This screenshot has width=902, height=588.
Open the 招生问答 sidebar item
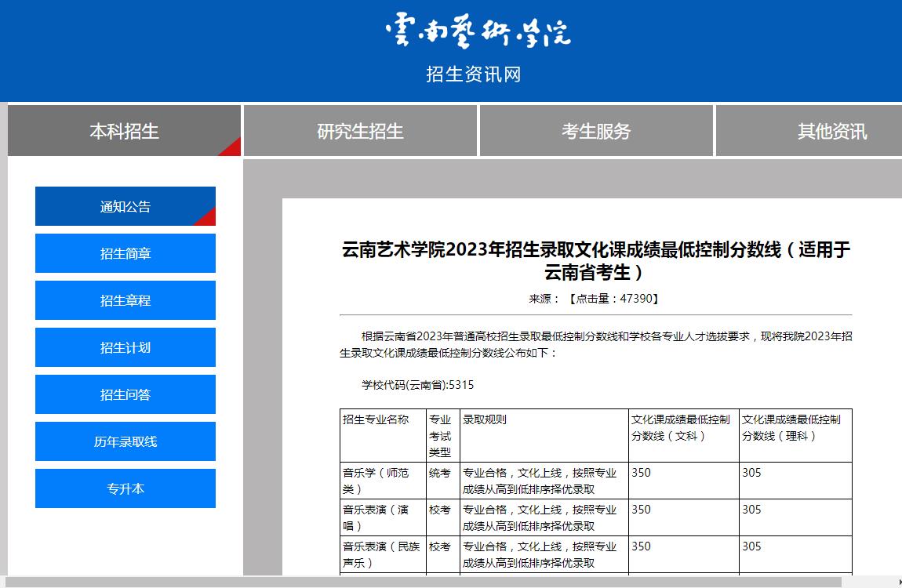[x=125, y=395]
